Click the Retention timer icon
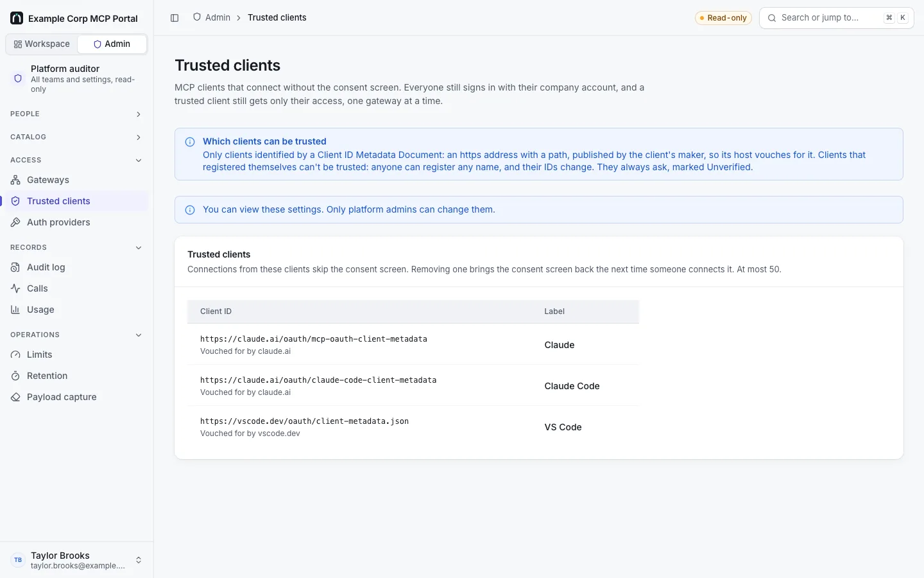The image size is (924, 578). (15, 376)
